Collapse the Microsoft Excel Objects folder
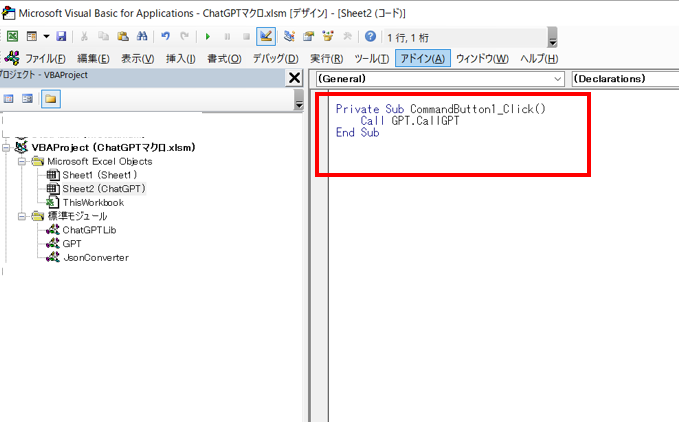 (x=22, y=161)
